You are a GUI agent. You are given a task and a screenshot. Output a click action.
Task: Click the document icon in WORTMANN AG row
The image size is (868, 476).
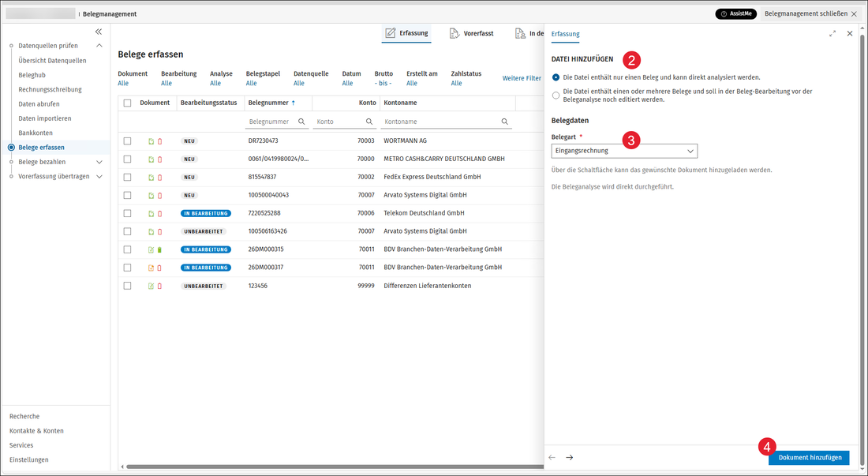(152, 141)
